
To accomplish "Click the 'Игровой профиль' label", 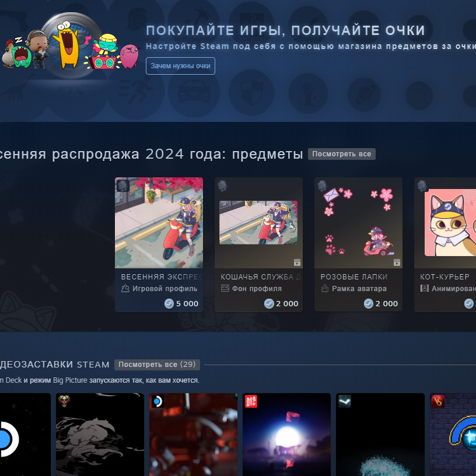I will (x=165, y=289).
